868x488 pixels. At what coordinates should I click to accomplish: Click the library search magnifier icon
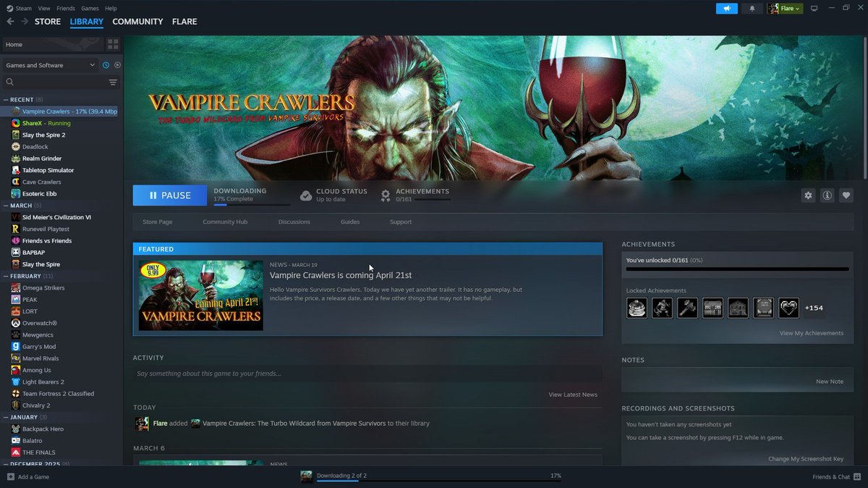(x=10, y=83)
